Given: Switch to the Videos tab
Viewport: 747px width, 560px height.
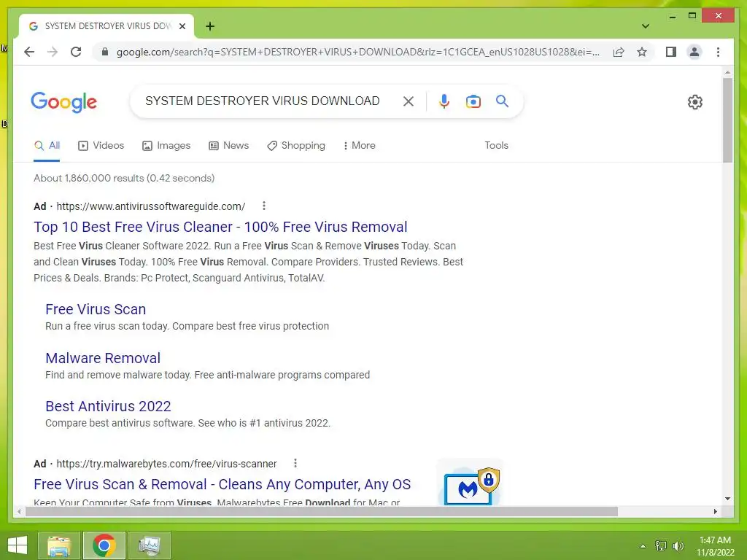Looking at the screenshot, I should pos(101,146).
